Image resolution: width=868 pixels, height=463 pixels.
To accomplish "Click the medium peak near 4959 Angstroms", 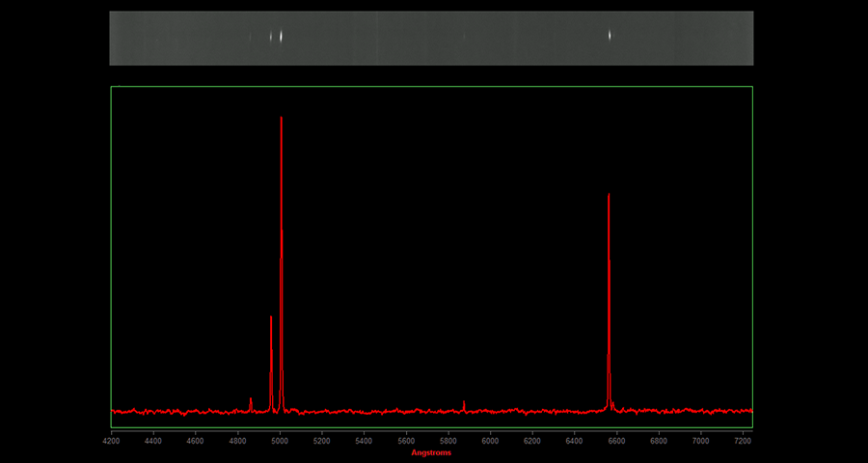I will click(271, 318).
